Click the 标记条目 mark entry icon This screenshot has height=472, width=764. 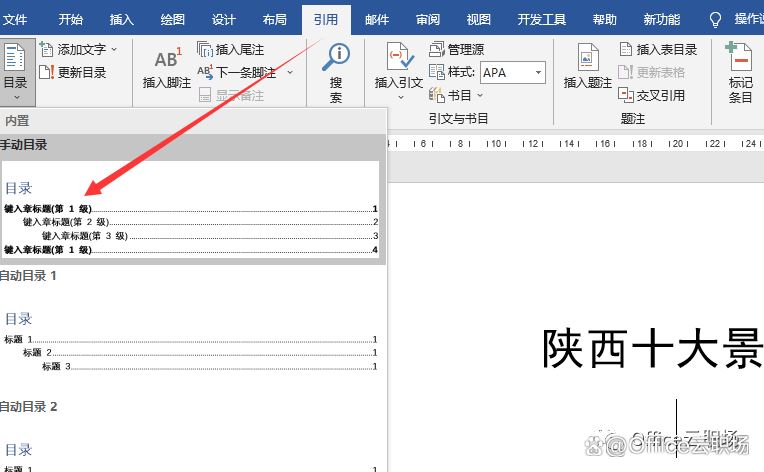point(740,60)
